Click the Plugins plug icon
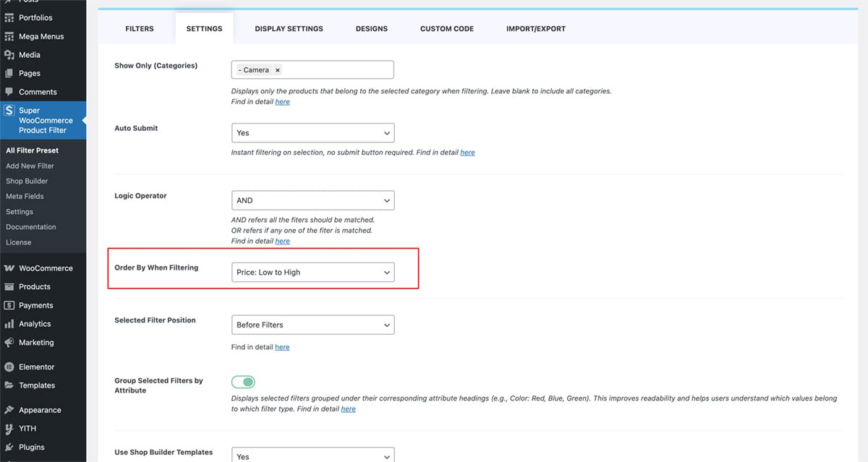This screenshot has height=462, width=868. point(9,447)
